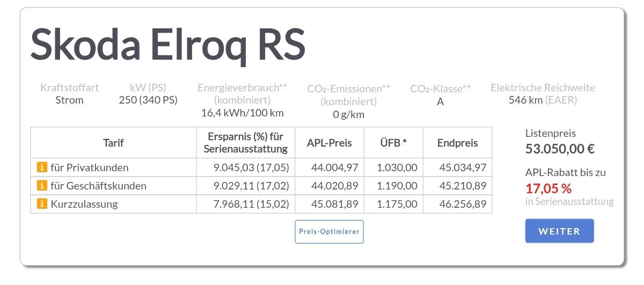
Task: Click the blue WEITER button
Action: [559, 231]
